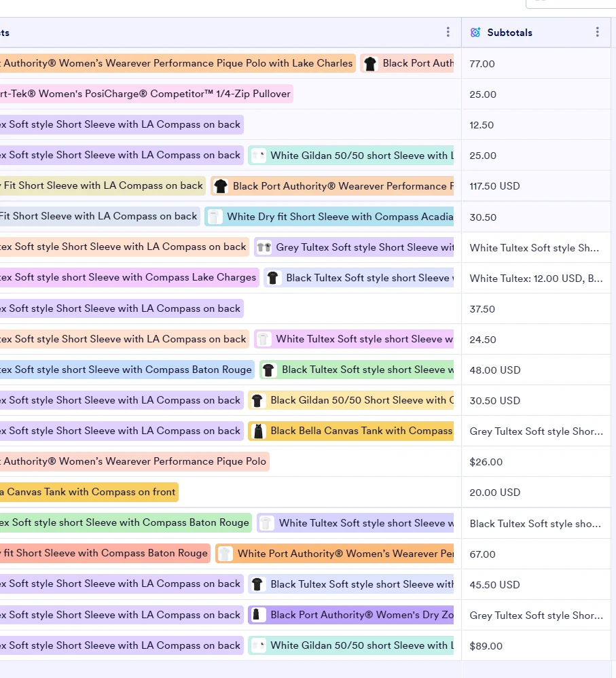Open LA Compass tag in the 37.50 row
Viewport: 616px width, 678px height.
tap(122, 308)
